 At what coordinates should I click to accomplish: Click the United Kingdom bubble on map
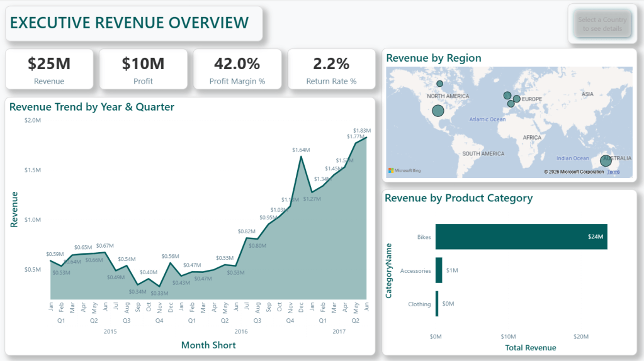(507, 96)
